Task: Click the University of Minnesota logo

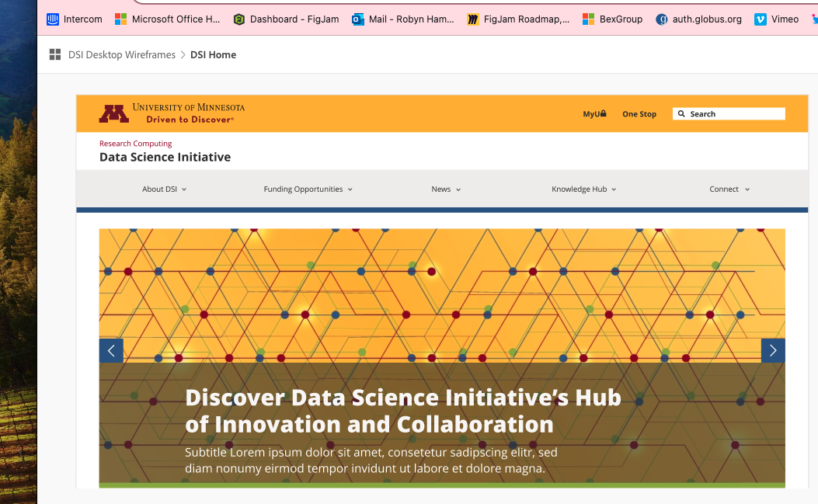Action: [x=172, y=113]
